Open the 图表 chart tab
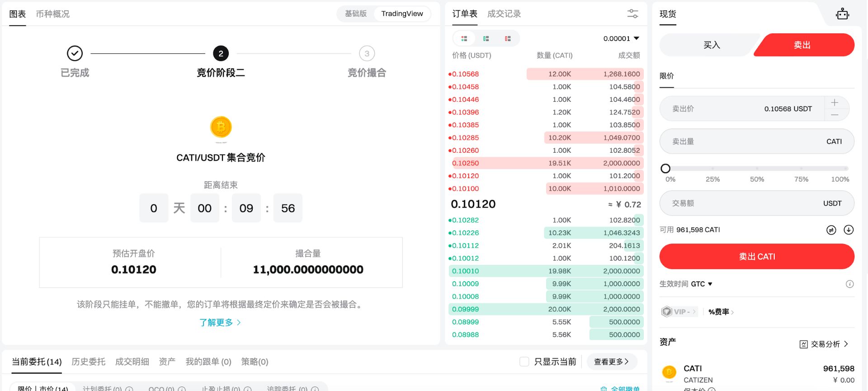 tap(18, 14)
